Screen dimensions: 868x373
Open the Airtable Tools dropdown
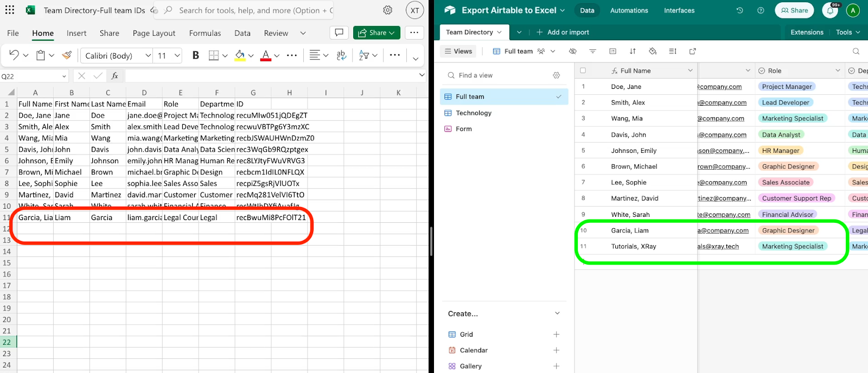pos(848,32)
